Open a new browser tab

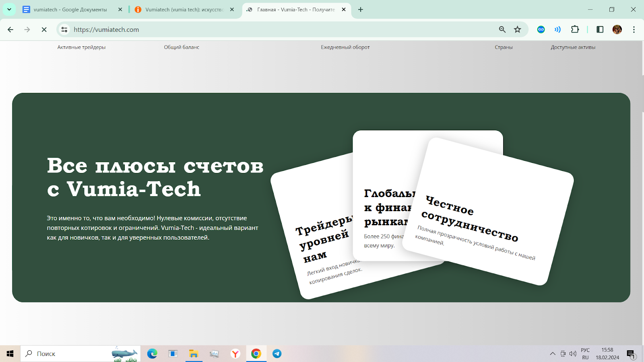pyautogui.click(x=361, y=9)
